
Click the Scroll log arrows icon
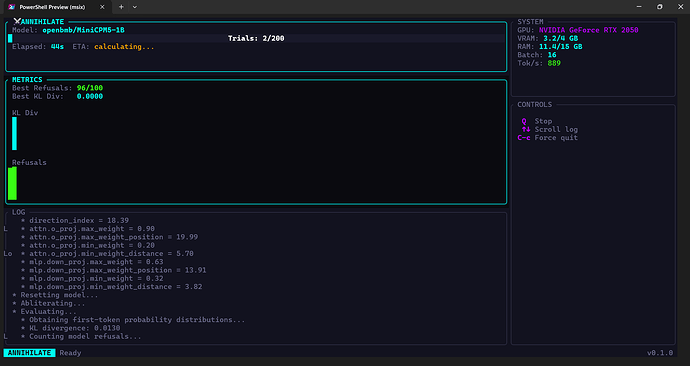[x=525, y=129]
